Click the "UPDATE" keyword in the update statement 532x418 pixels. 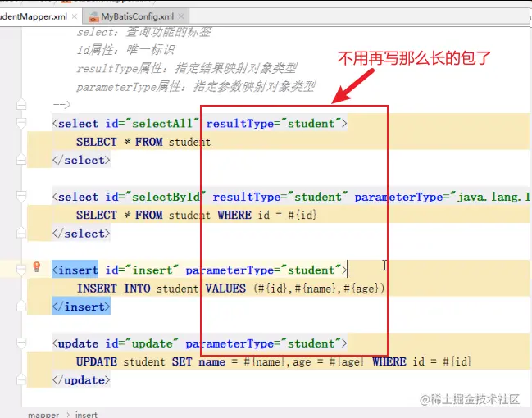(97, 361)
